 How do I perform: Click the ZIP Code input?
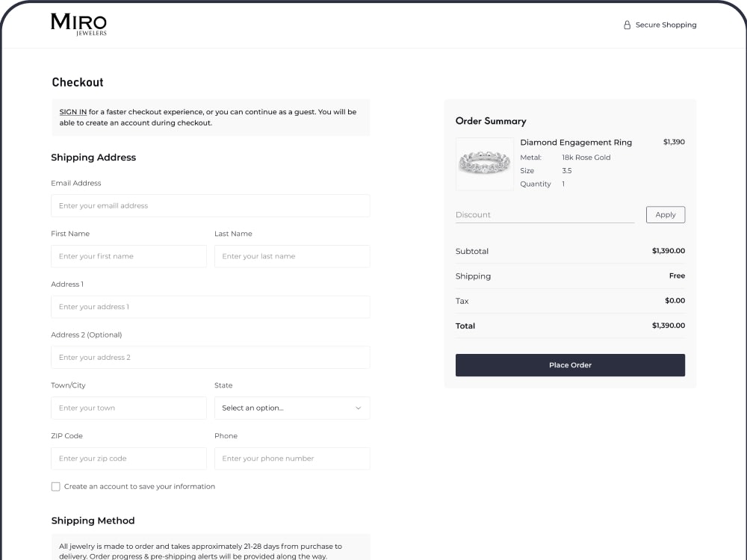tap(128, 458)
